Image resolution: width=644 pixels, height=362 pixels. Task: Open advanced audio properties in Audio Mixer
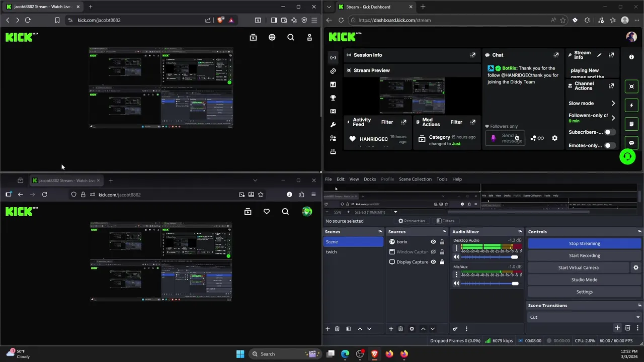tap(455, 329)
